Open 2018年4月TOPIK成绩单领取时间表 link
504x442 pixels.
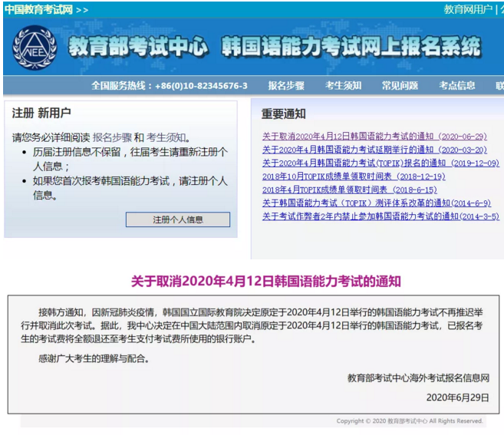349,190
